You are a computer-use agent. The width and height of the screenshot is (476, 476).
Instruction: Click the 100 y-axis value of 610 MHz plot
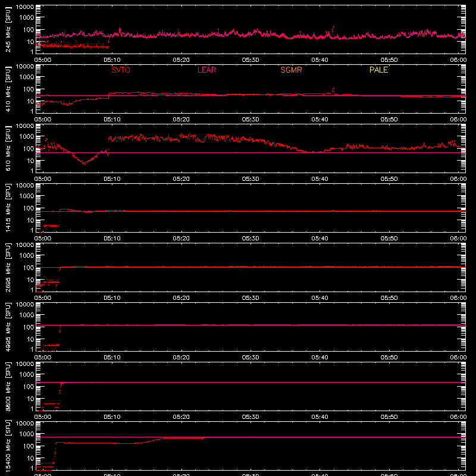(x=29, y=149)
